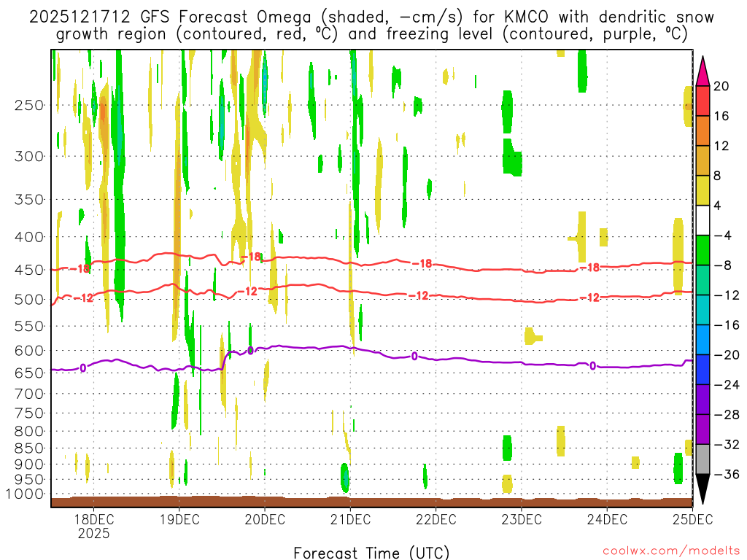The width and height of the screenshot is (747, 560).
Task: Click the "KMCO" station name in title
Action: tap(527, 17)
